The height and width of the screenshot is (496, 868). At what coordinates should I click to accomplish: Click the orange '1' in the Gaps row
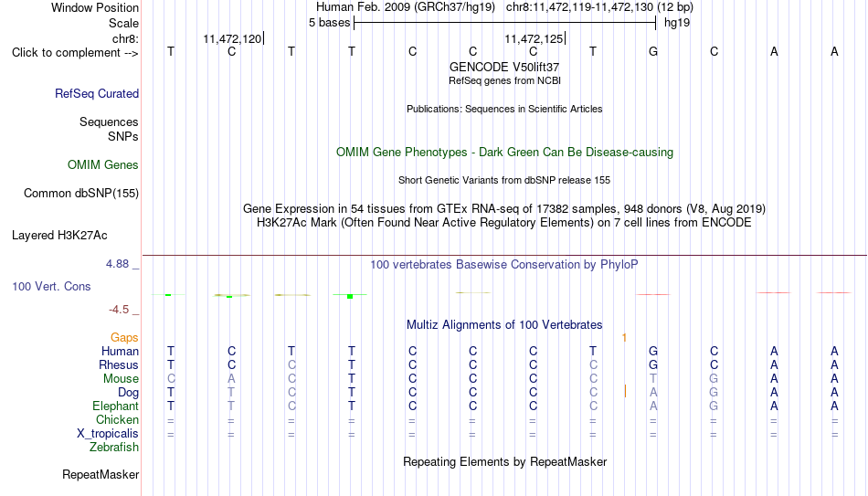(x=624, y=338)
